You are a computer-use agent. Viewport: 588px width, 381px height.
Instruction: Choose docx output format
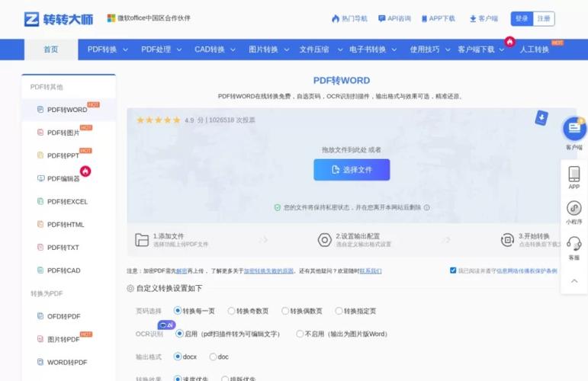click(178, 357)
